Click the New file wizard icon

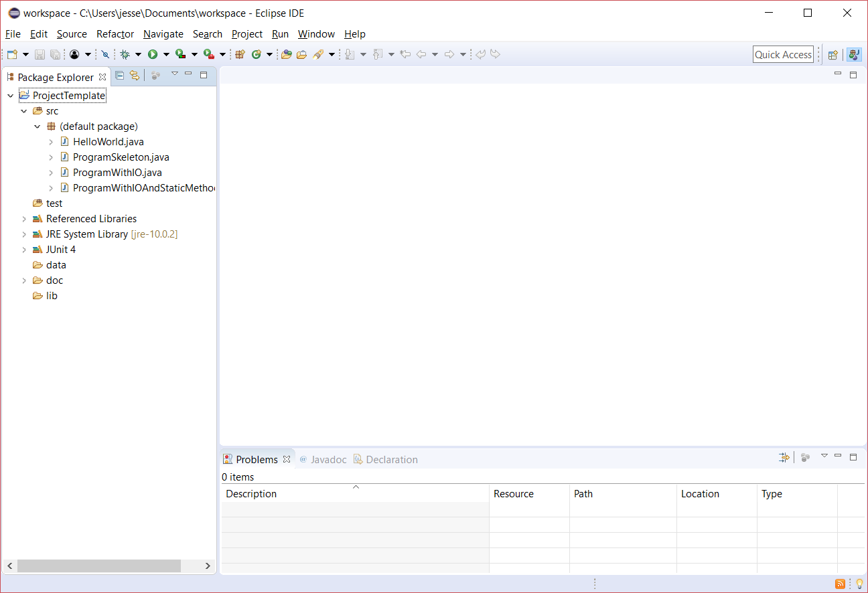12,55
